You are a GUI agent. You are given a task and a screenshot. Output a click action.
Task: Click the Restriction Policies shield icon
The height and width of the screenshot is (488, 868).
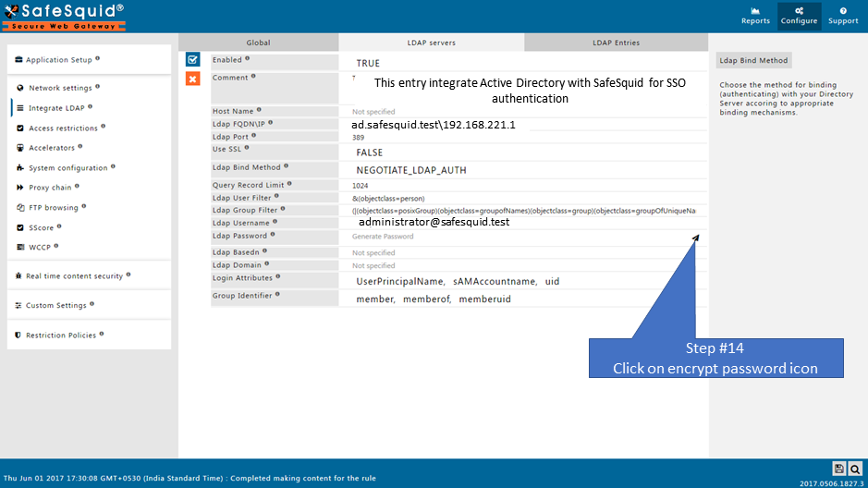(x=18, y=335)
